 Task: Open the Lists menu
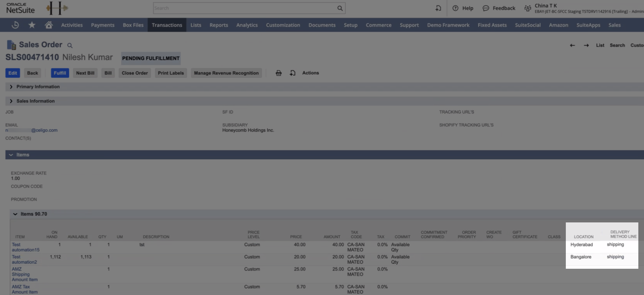tap(196, 25)
